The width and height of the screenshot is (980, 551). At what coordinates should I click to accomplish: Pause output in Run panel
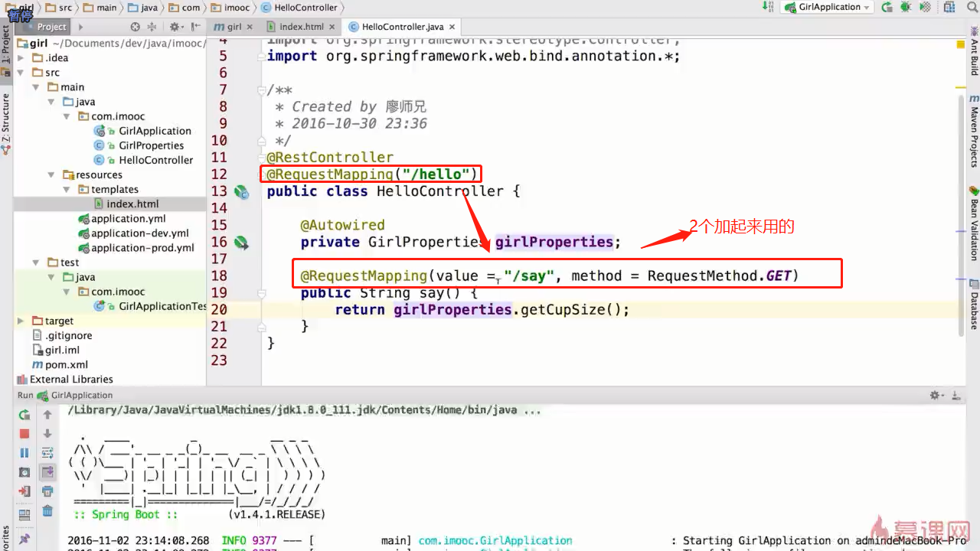click(24, 453)
